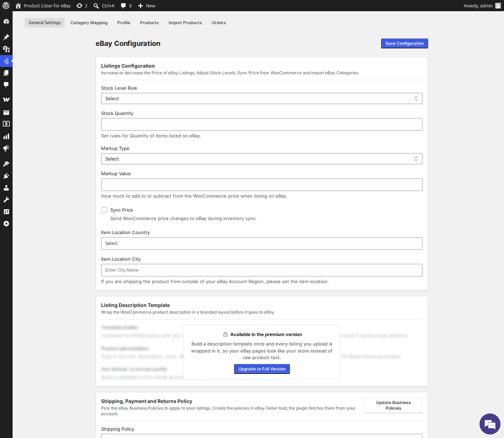Click the Listing Description Template heading
The width and height of the screenshot is (504, 438).
click(x=135, y=305)
